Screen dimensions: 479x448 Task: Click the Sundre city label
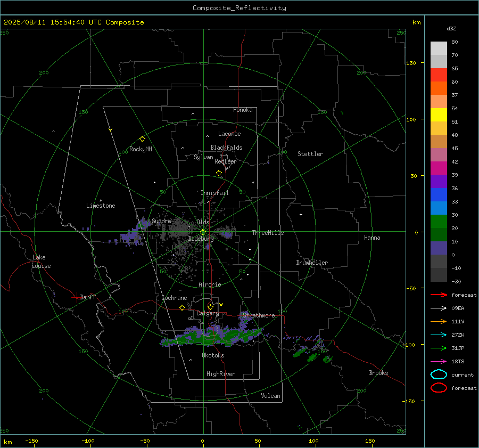162,221
